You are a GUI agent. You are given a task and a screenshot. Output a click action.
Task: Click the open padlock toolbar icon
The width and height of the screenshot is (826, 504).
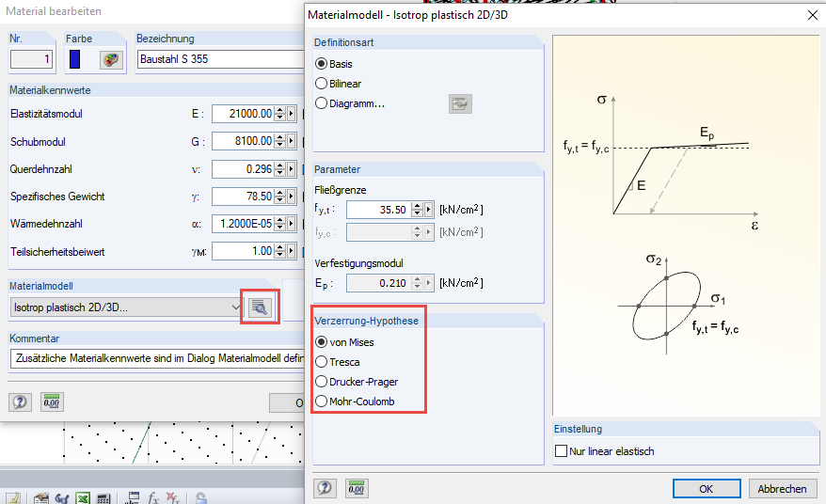point(200,498)
